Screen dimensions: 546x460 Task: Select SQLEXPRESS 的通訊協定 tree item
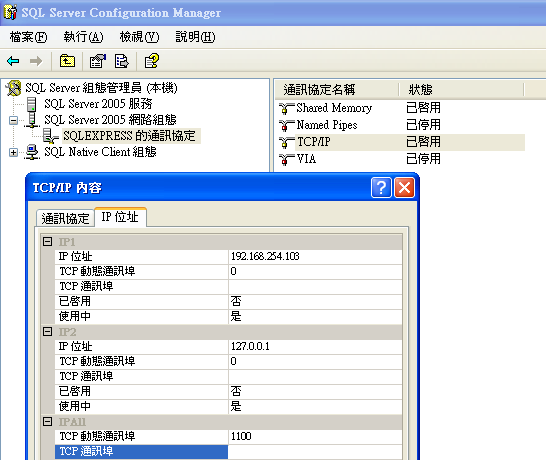[130, 136]
